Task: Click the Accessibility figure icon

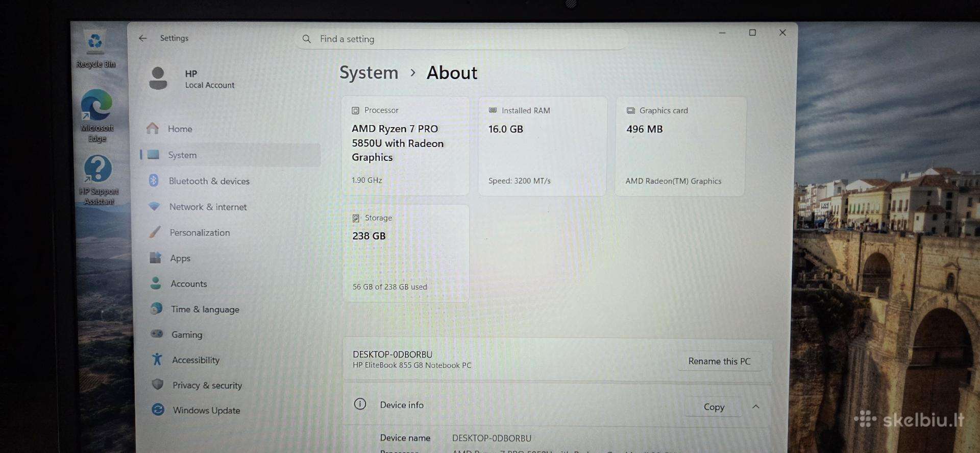Action: 157,359
